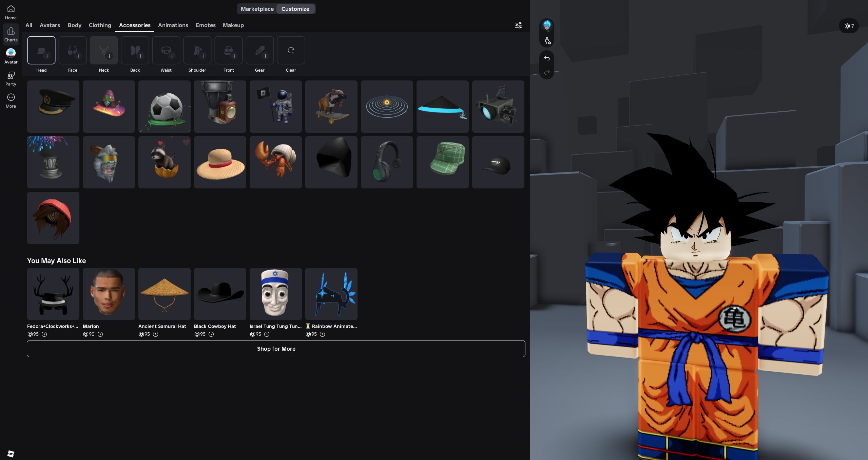The image size is (868, 460).
Task: Open the filter settings sliders icon
Action: tap(518, 25)
